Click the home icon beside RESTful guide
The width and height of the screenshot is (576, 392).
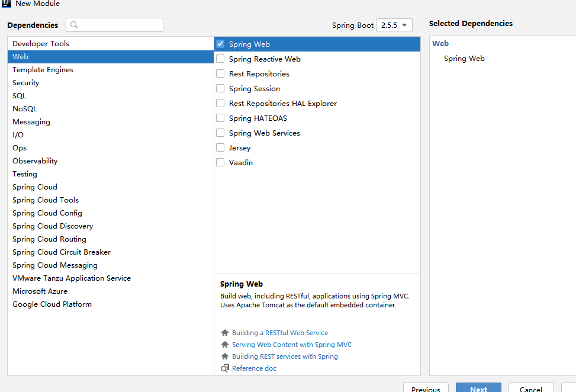pyautogui.click(x=224, y=333)
